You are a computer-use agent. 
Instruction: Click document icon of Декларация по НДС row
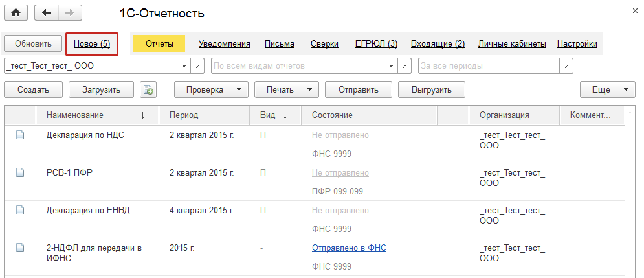[x=20, y=135]
